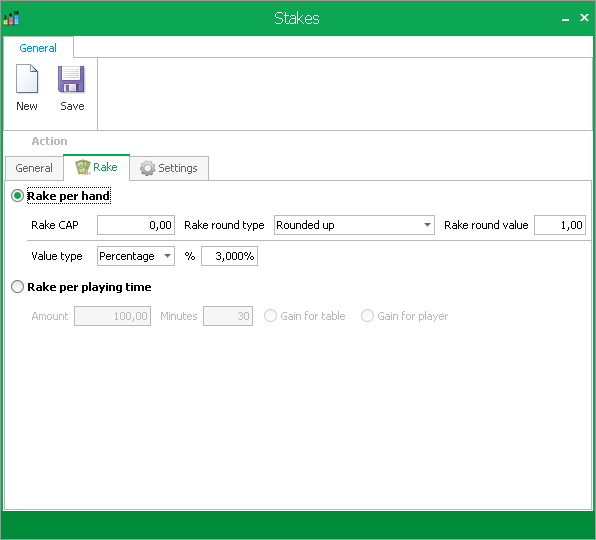Close the Stakes window
Image resolution: width=596 pixels, height=540 pixels.
click(585, 17)
